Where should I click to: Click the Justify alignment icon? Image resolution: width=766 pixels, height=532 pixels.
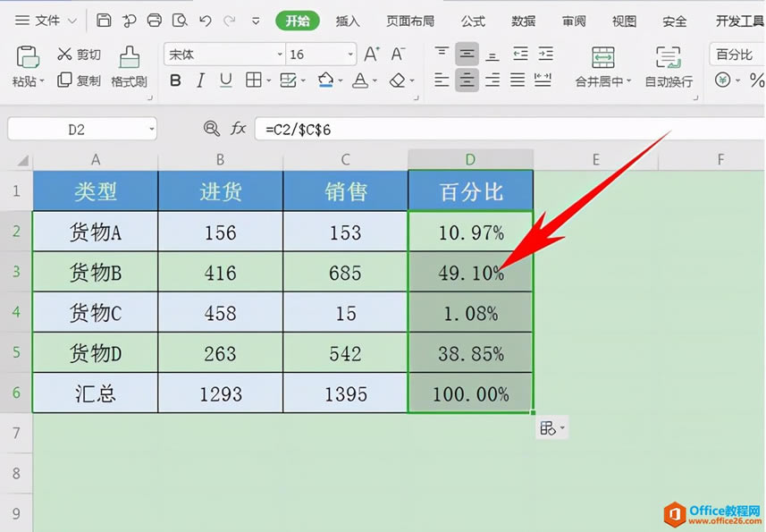[x=518, y=80]
